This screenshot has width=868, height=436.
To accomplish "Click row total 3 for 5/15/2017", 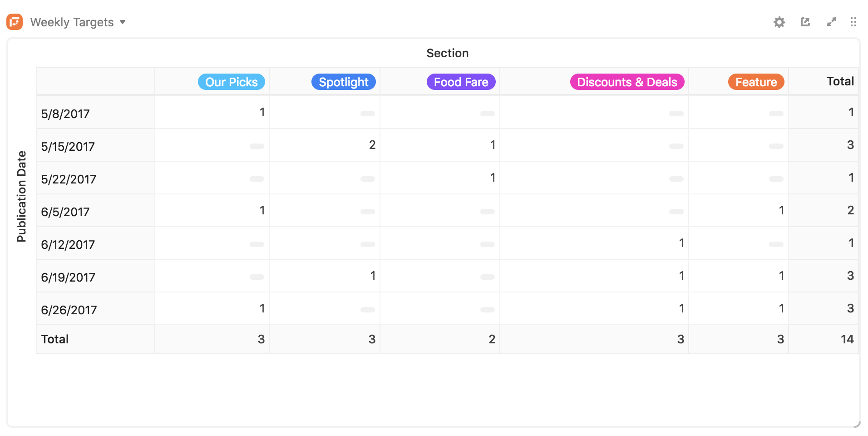I will (x=850, y=145).
